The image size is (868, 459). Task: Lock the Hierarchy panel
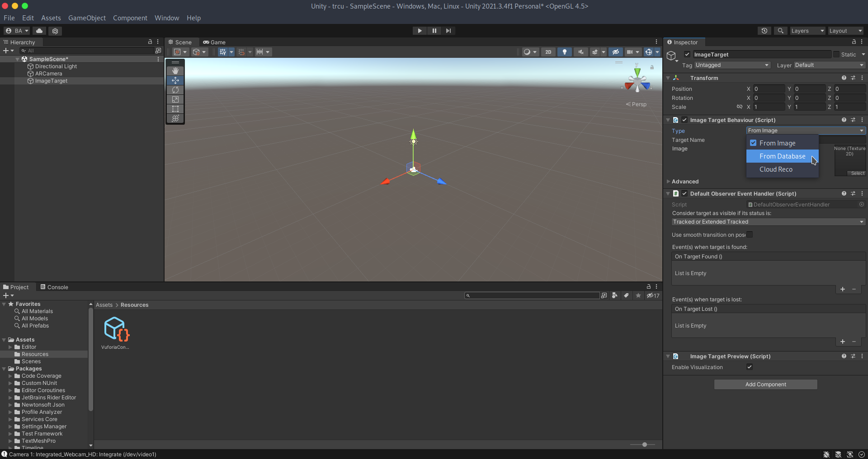click(150, 42)
